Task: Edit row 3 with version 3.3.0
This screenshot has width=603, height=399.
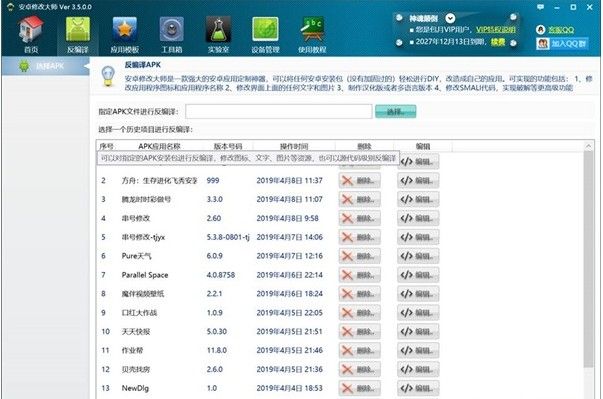Action: [418, 199]
